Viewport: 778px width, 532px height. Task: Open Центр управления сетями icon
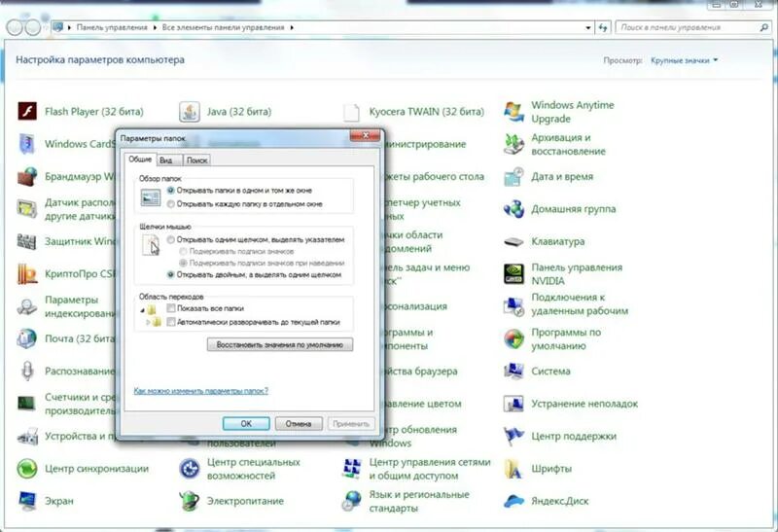[351, 469]
